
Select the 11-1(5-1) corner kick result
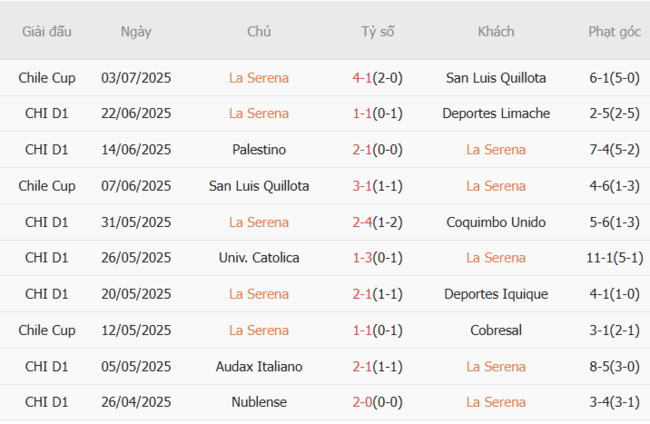(x=614, y=257)
